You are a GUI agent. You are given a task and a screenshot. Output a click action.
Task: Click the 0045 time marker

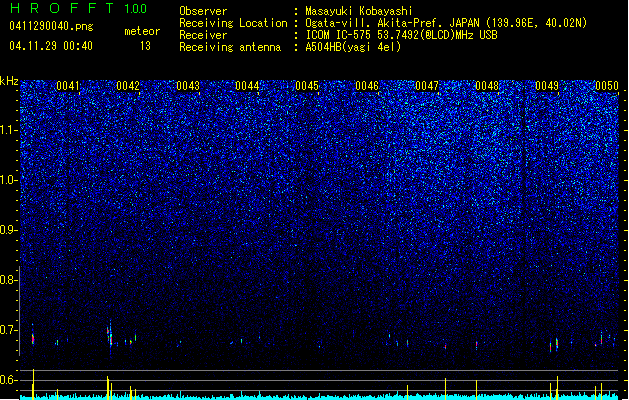(x=307, y=86)
